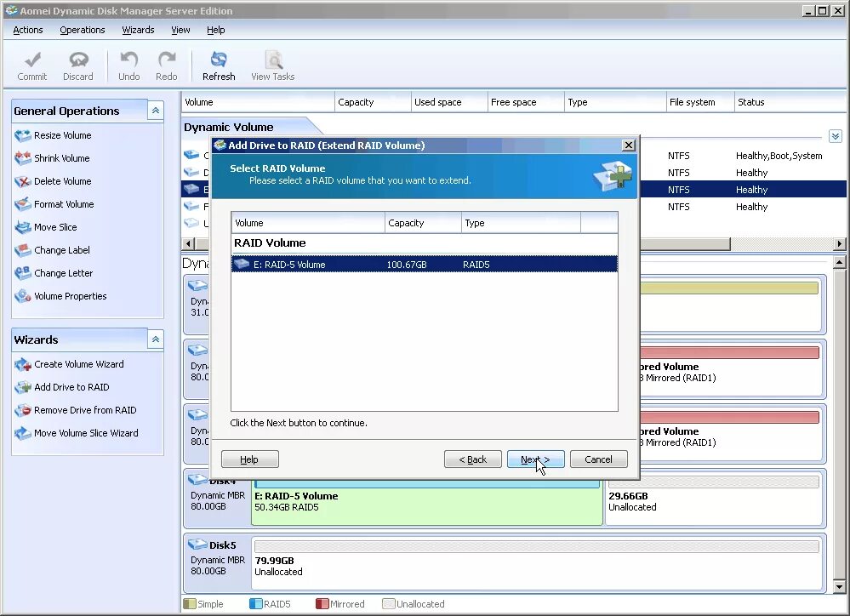Refresh the disk list

(x=219, y=66)
